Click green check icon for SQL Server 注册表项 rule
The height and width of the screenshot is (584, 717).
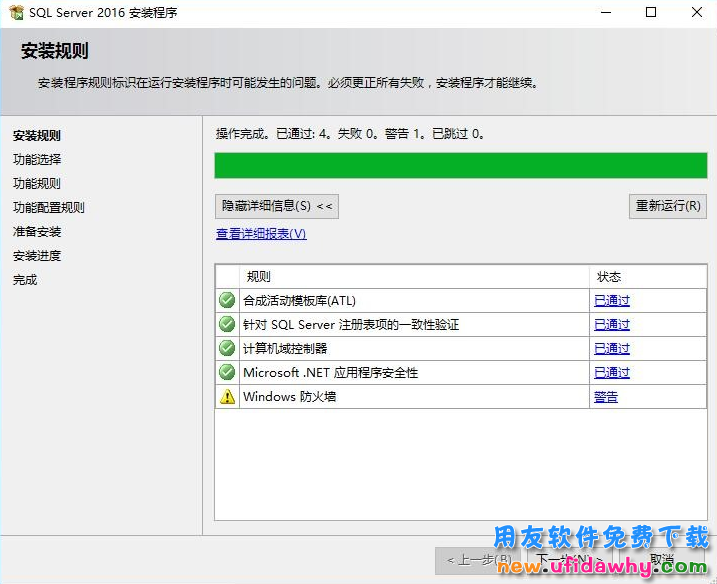(x=227, y=324)
